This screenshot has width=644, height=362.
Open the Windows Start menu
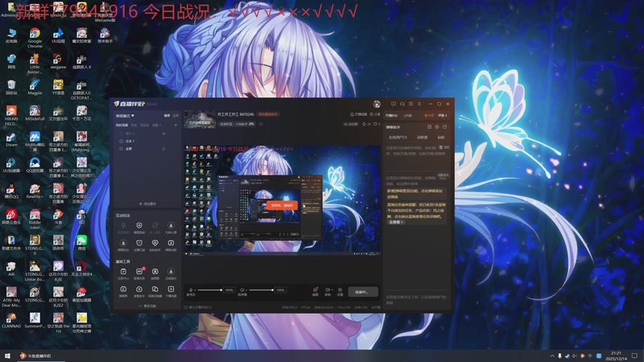point(7,356)
